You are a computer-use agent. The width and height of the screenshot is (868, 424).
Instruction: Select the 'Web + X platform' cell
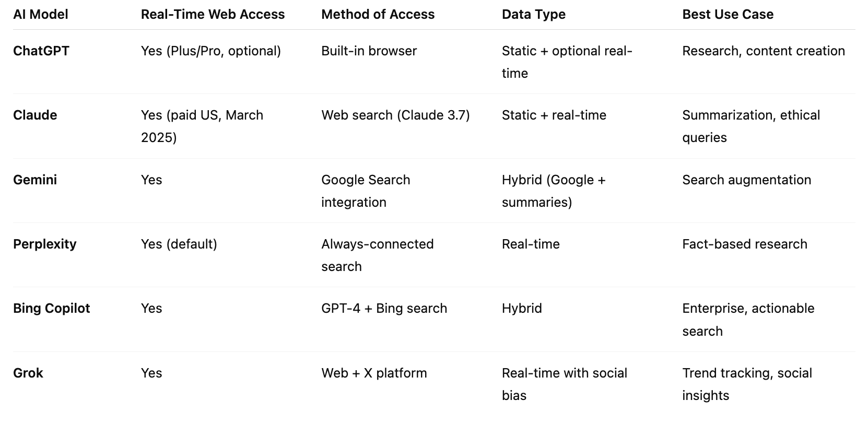tap(374, 373)
